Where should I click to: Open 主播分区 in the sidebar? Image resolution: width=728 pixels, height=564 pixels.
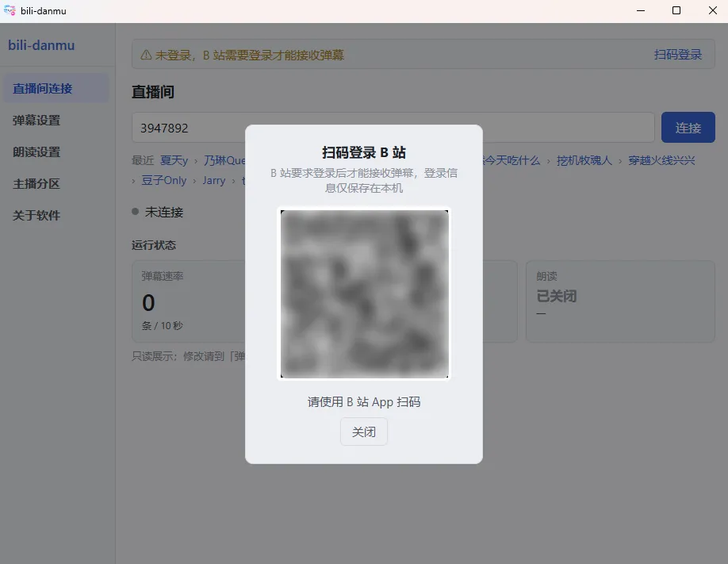click(56, 183)
